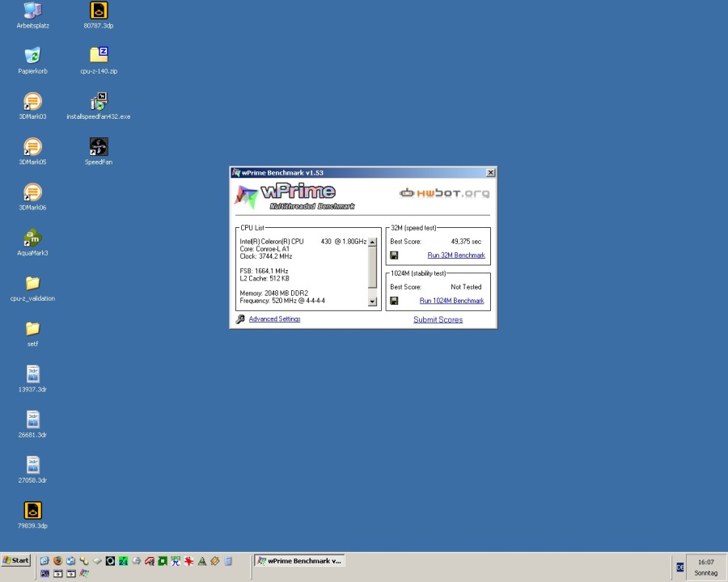Select 26681.3dr file
728x582 pixels.
point(32,424)
